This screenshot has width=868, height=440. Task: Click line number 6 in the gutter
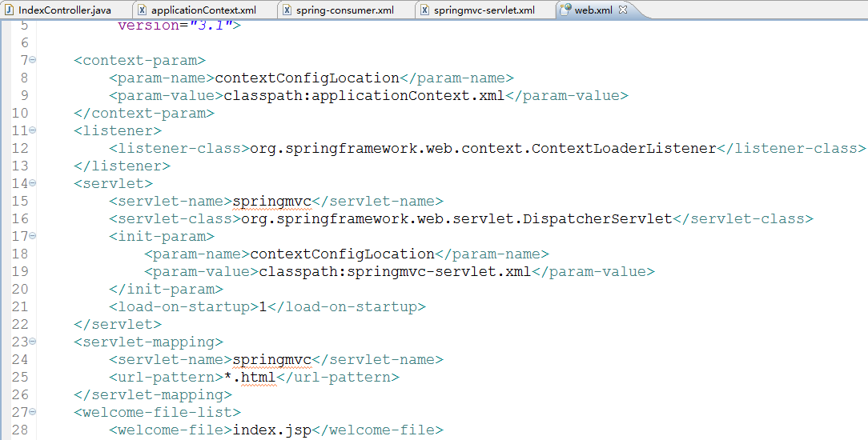[24, 42]
